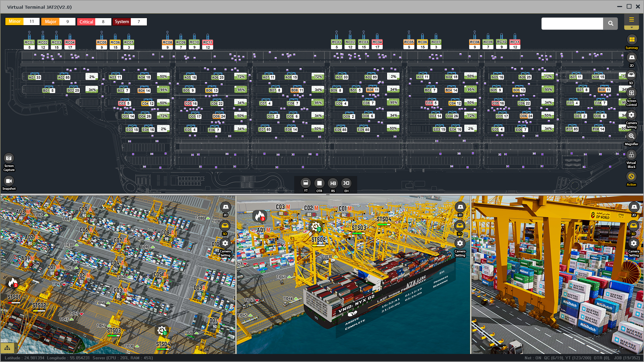This screenshot has width=644, height=362.
Task: Expand the hierarchy panel at bottom-left corner
Action: (x=7, y=348)
